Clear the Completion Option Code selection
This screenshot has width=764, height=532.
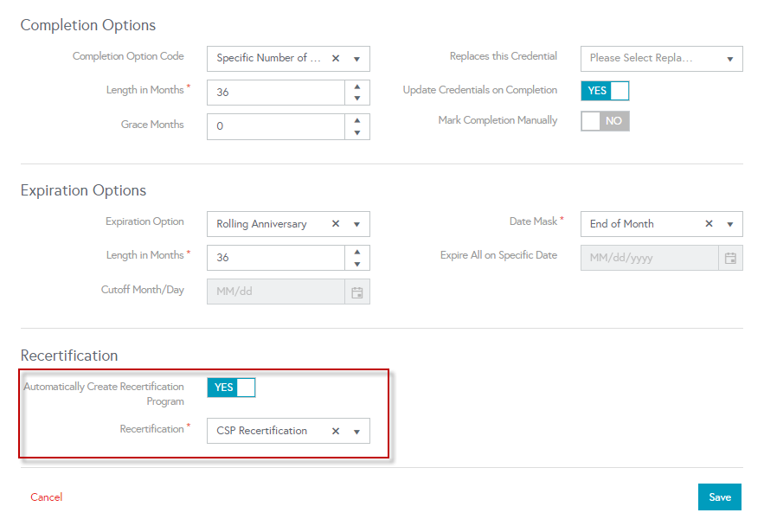(335, 59)
